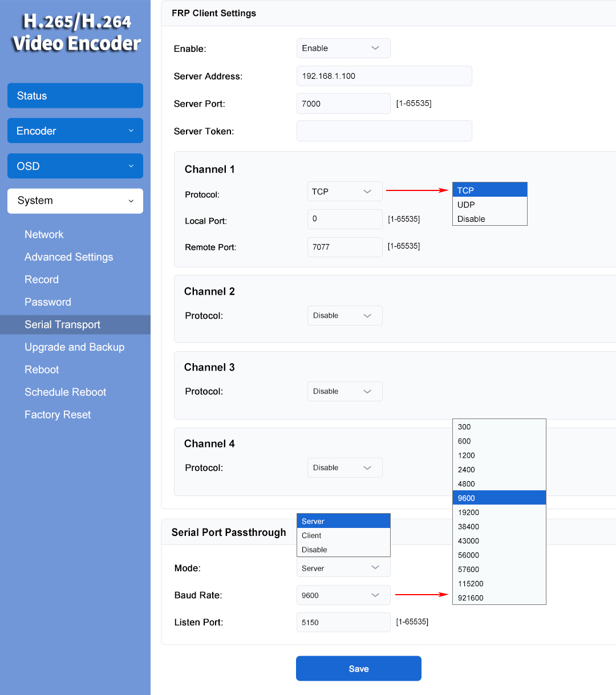616x695 pixels.
Task: Open the Network settings page
Action: tap(44, 234)
